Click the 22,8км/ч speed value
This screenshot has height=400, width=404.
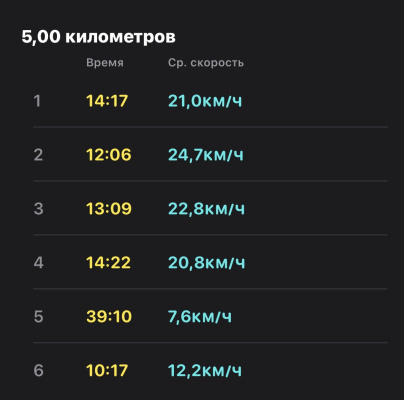pyautogui.click(x=206, y=209)
